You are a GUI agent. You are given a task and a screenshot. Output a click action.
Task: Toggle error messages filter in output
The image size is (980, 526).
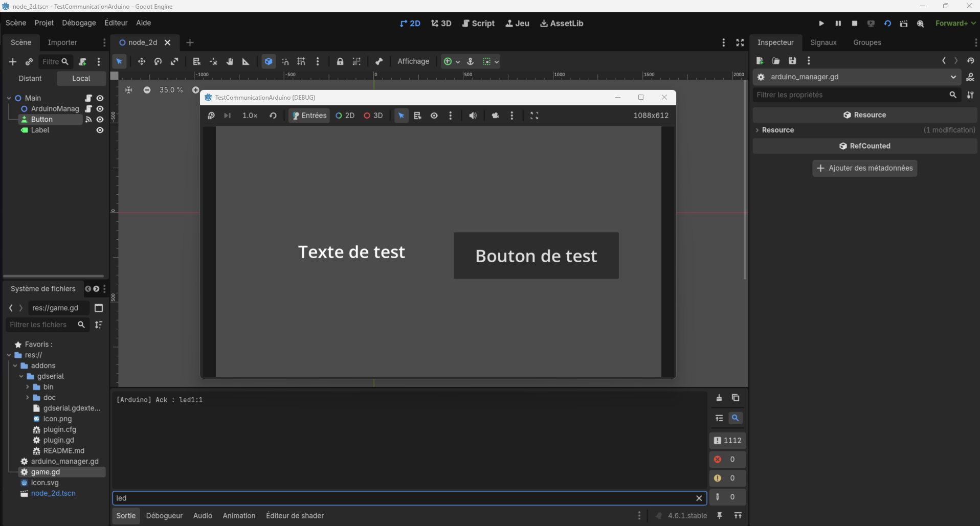point(727,460)
